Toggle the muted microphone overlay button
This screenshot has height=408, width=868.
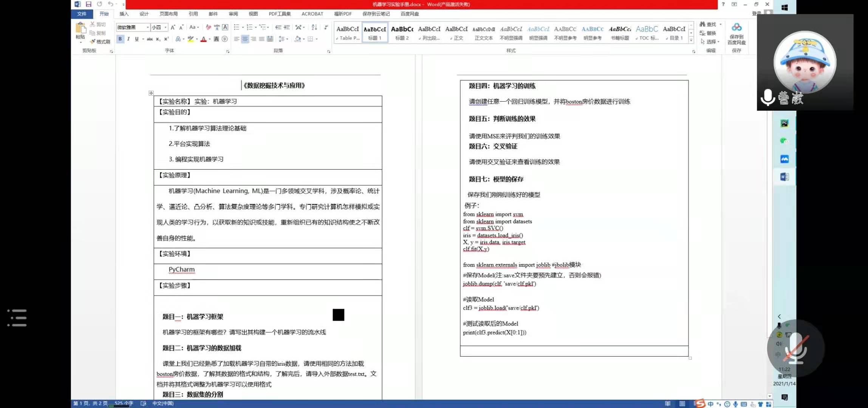point(796,348)
